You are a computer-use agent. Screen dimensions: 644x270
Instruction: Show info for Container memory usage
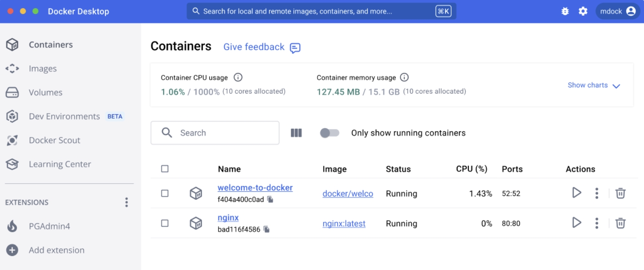(405, 77)
